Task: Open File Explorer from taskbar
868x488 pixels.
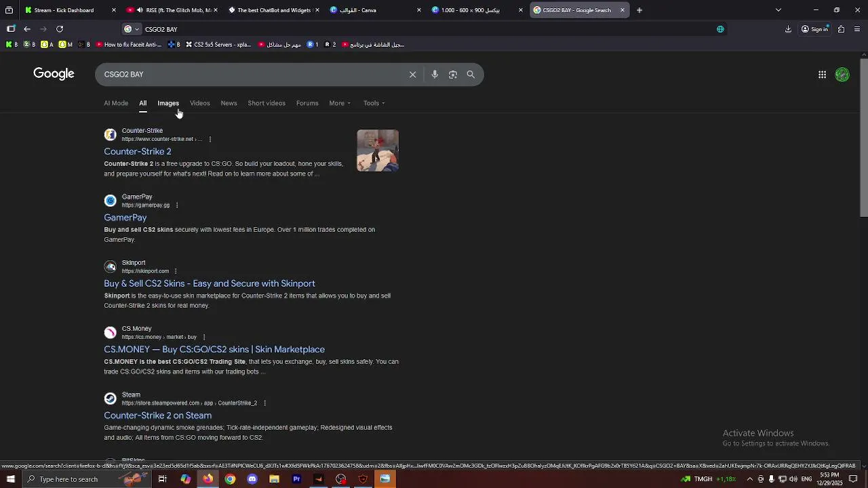Action: (x=274, y=479)
